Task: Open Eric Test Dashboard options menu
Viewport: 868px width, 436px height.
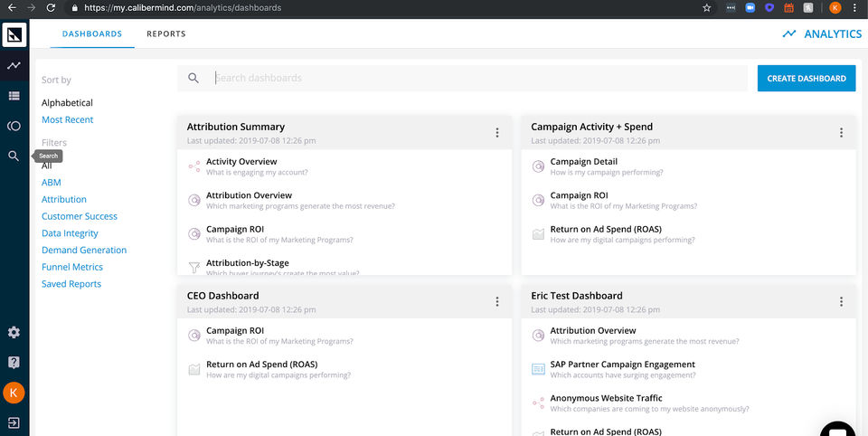Action: (841, 302)
